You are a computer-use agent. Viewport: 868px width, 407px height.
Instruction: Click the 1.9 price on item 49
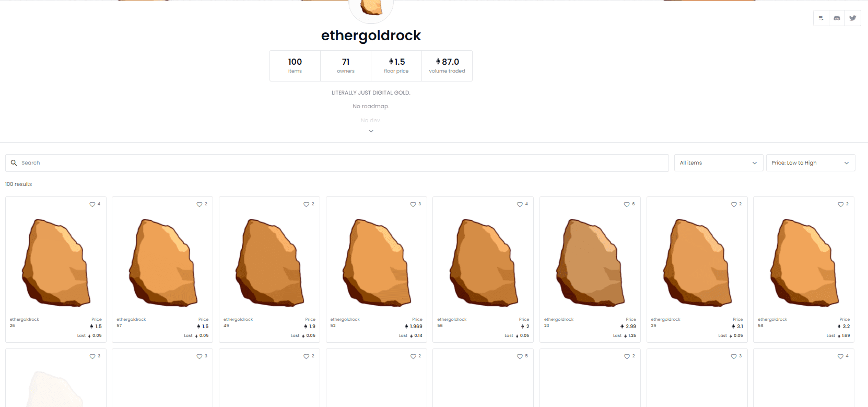click(x=310, y=327)
